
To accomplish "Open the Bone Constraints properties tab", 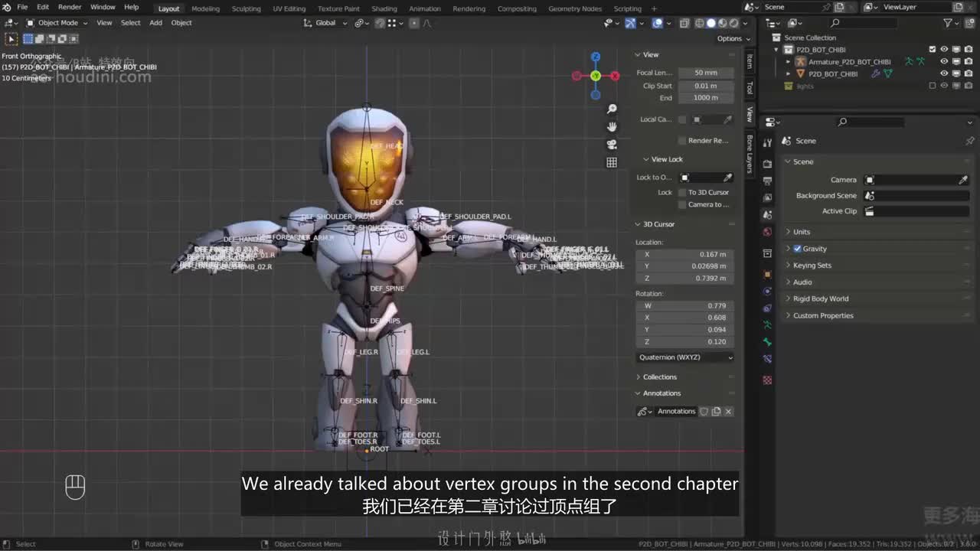I will pos(767,359).
